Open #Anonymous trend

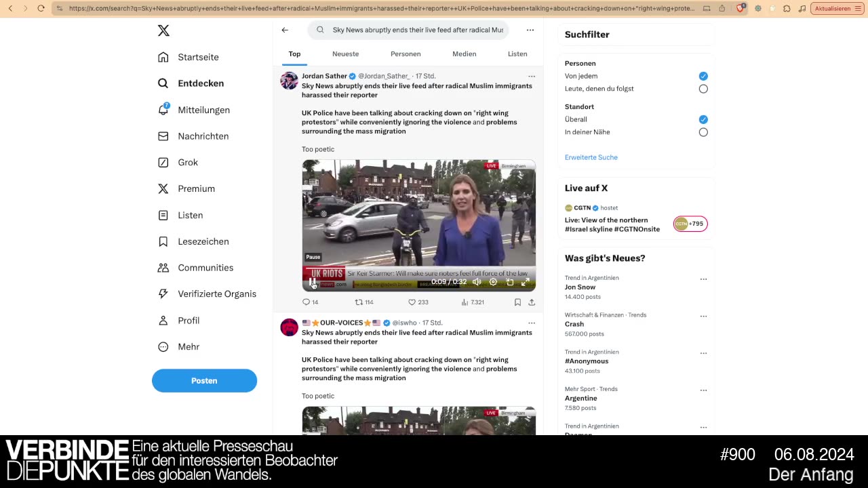coord(587,361)
